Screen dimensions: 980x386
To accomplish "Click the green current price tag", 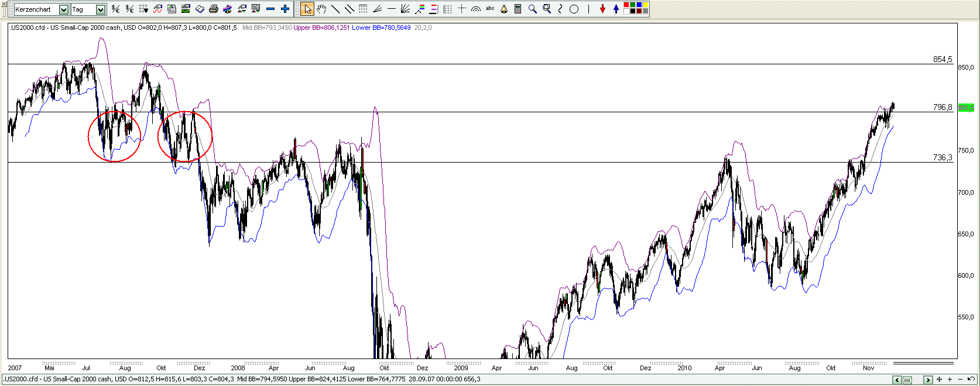I will pos(965,108).
